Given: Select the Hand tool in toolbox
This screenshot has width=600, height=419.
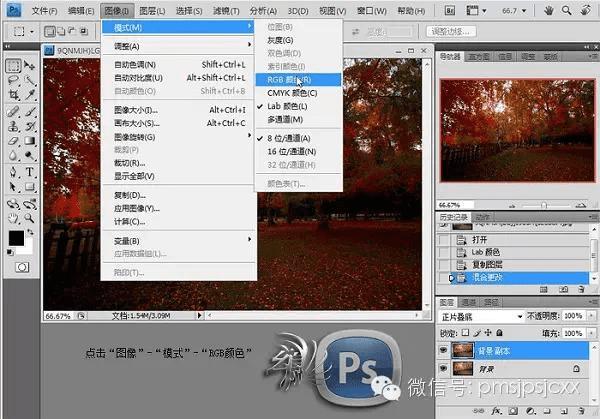Looking at the screenshot, I should tap(13, 218).
